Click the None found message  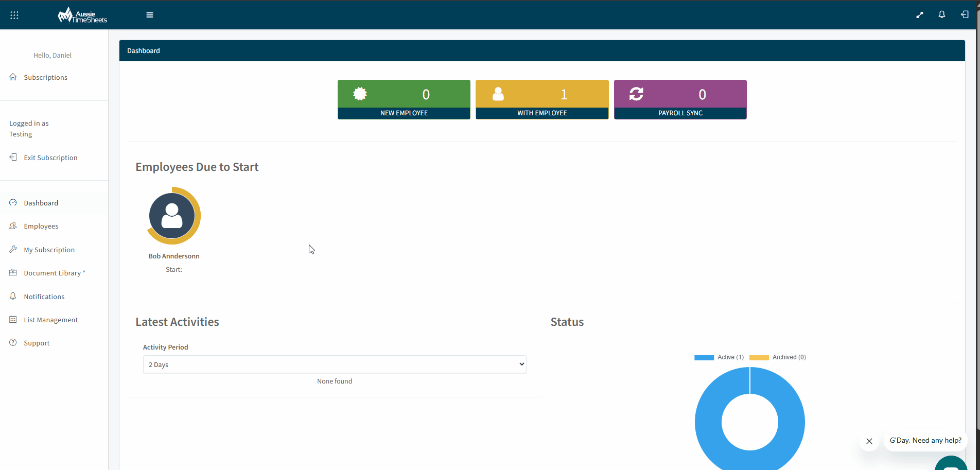[335, 381]
